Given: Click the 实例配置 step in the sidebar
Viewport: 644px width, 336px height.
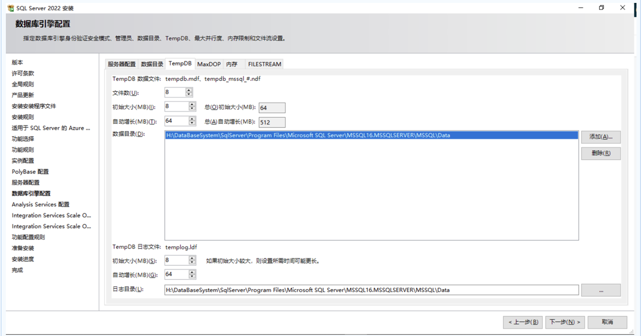Looking at the screenshot, I should point(23,160).
